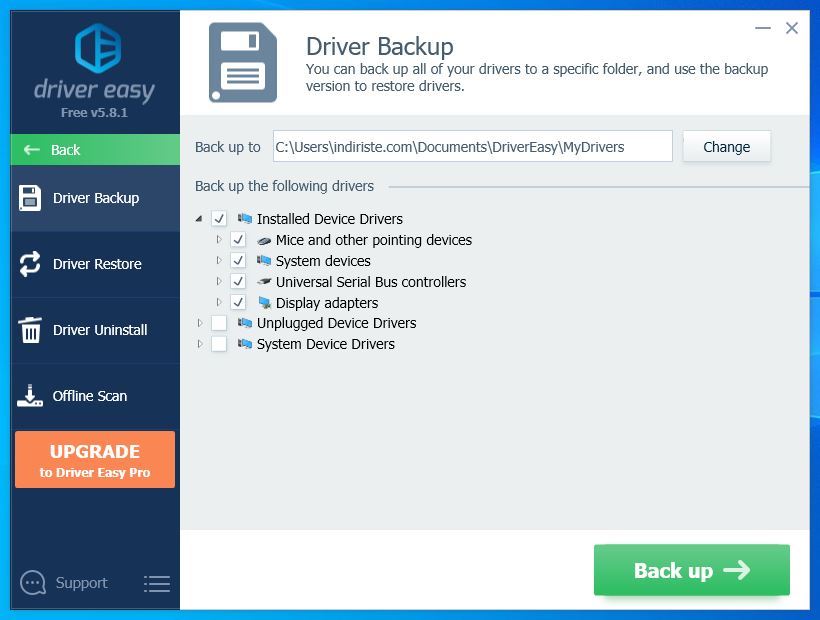
Task: Click the Change folder button
Action: [726, 146]
